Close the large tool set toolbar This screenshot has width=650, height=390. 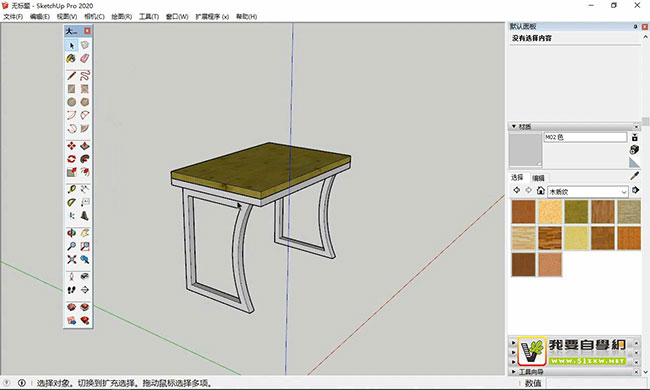coord(87,31)
